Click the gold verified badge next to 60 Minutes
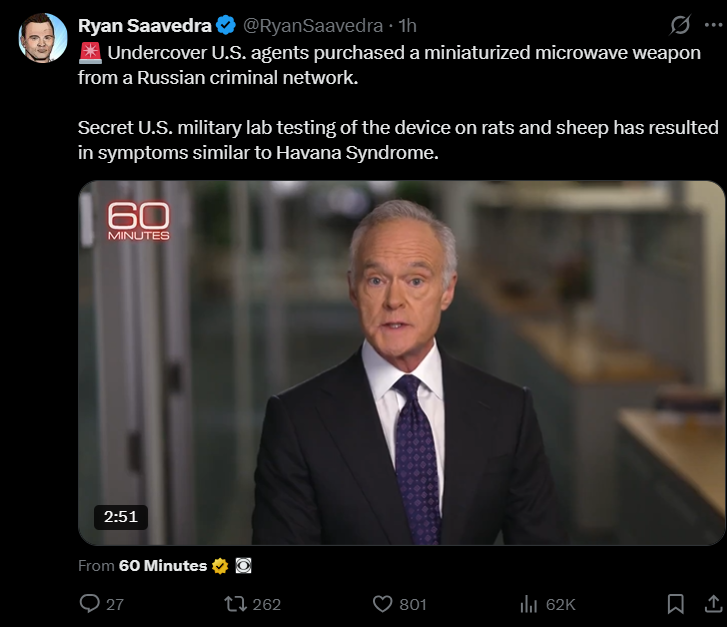The width and height of the screenshot is (727, 627). coord(220,566)
